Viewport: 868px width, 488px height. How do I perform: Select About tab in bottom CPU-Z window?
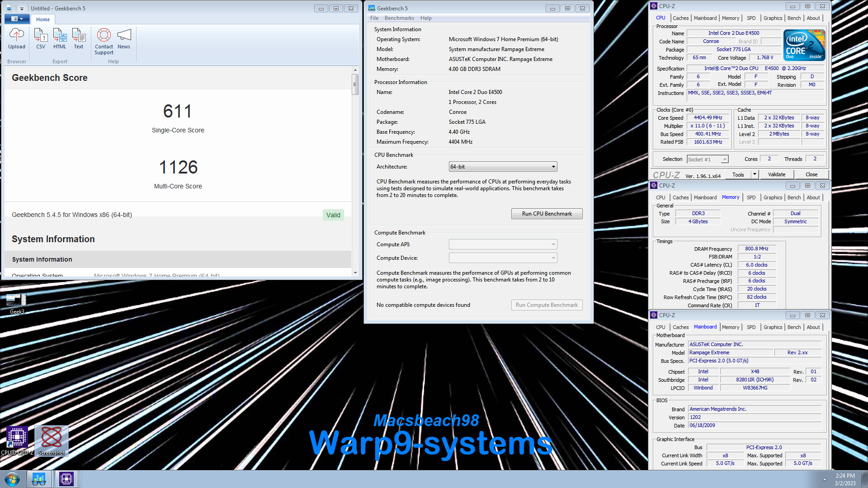(x=813, y=327)
